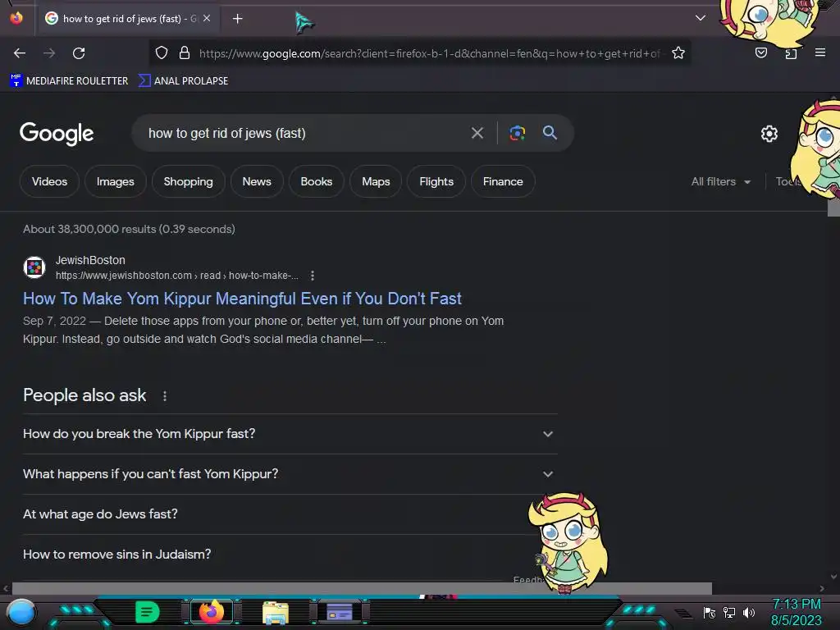
Task: Open the File Explorer taskbar icon
Action: 276,612
